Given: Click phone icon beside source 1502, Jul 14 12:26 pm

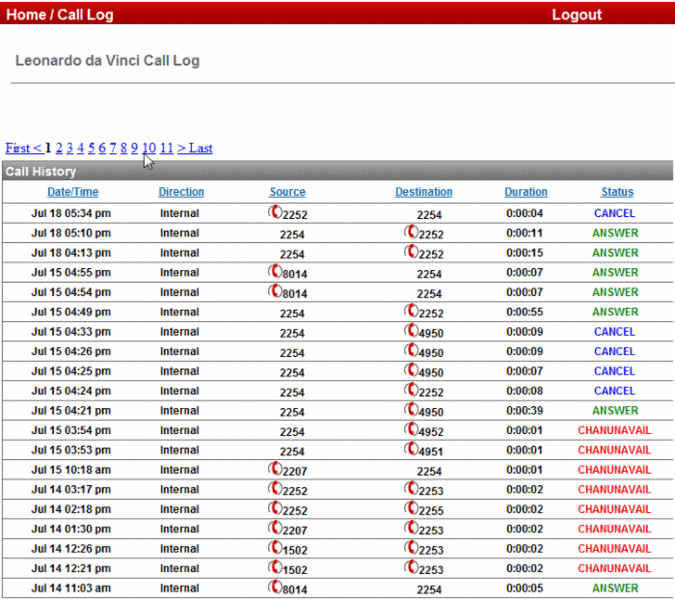Looking at the screenshot, I should click(275, 547).
